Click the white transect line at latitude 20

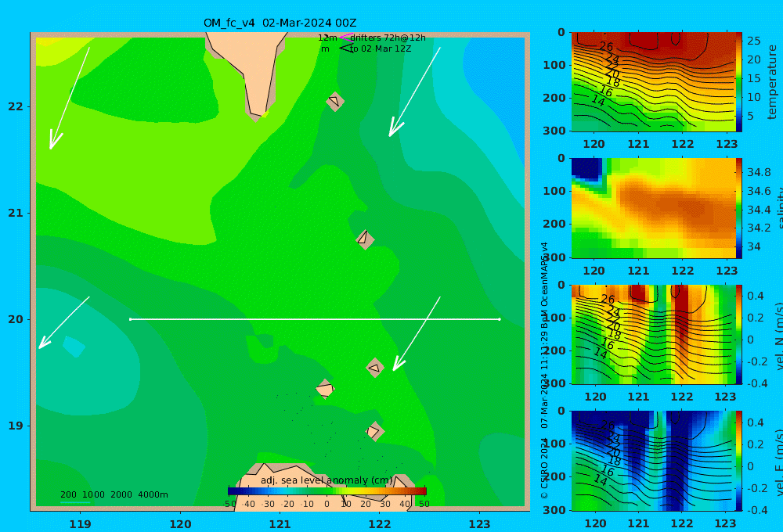pyautogui.click(x=315, y=319)
